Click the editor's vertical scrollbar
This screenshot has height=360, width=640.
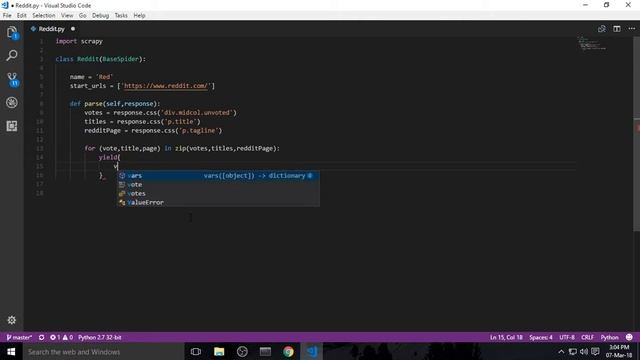pos(636,135)
